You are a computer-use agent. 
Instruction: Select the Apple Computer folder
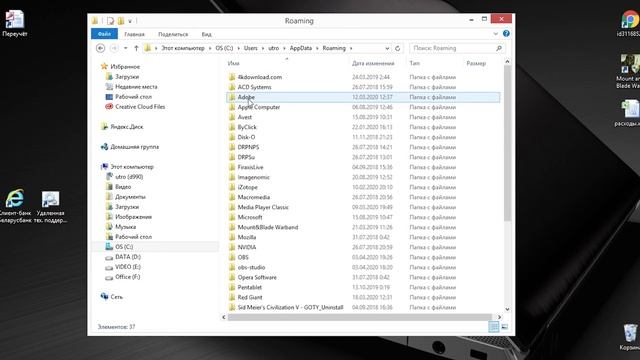click(x=259, y=107)
